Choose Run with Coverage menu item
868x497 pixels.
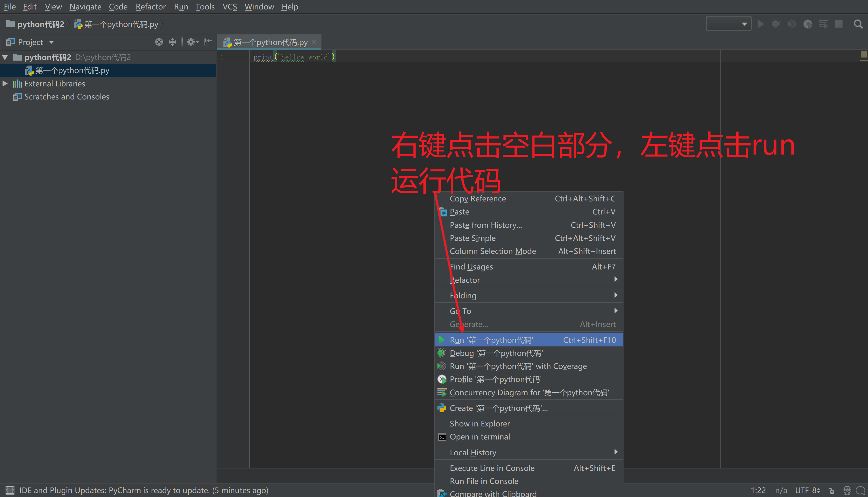(x=529, y=366)
